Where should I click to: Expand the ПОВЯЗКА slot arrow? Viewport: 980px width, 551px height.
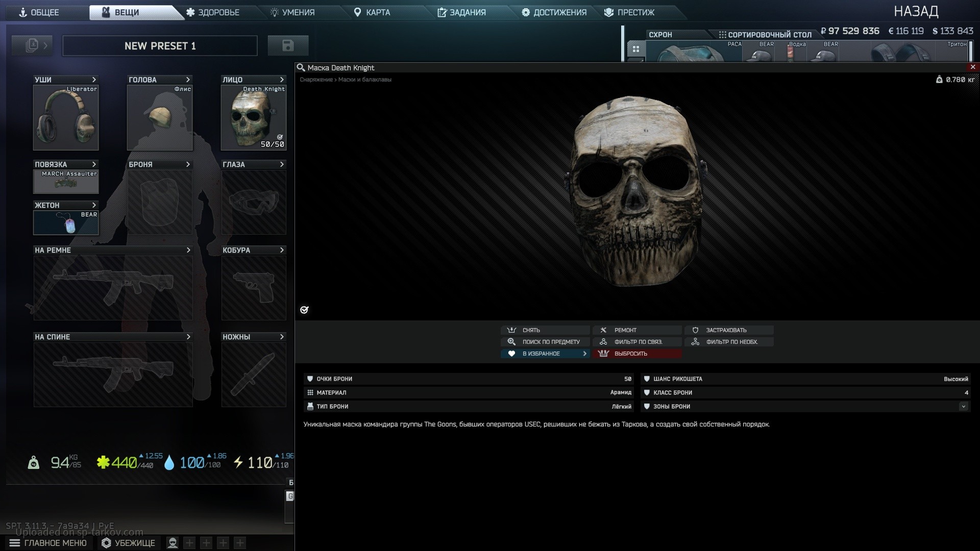click(x=94, y=164)
